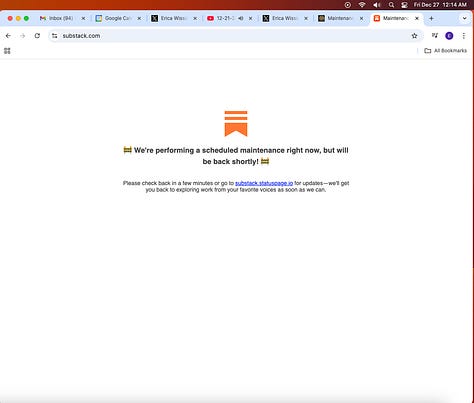Go back to previous page

[8, 36]
